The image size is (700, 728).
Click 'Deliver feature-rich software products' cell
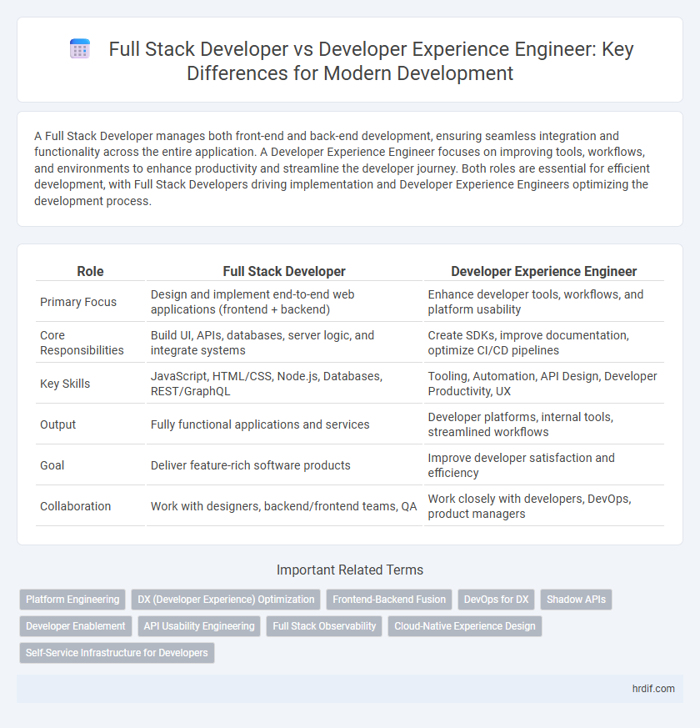coord(284,465)
